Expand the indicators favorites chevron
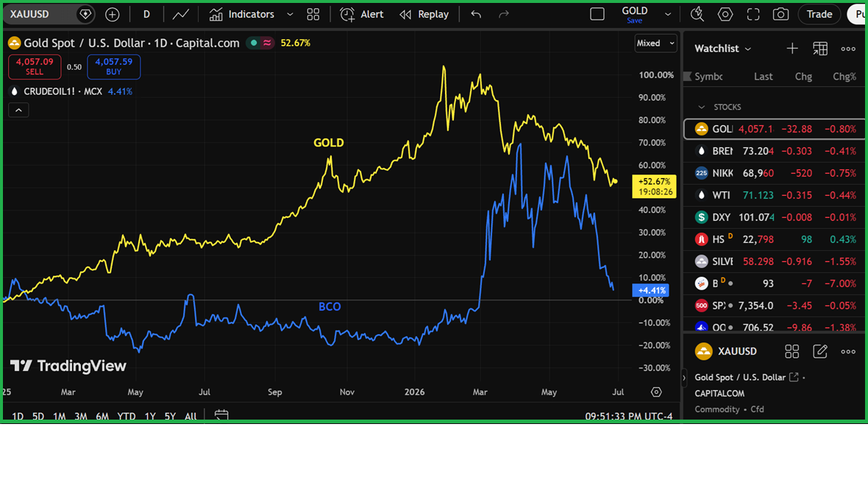The width and height of the screenshot is (868, 477). [290, 15]
